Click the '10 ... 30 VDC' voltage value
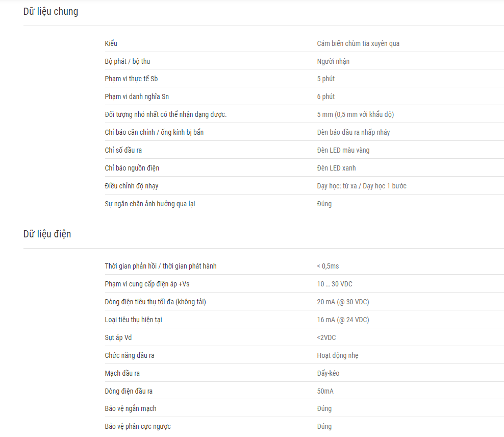The height and width of the screenshot is (437, 504). 335,284
